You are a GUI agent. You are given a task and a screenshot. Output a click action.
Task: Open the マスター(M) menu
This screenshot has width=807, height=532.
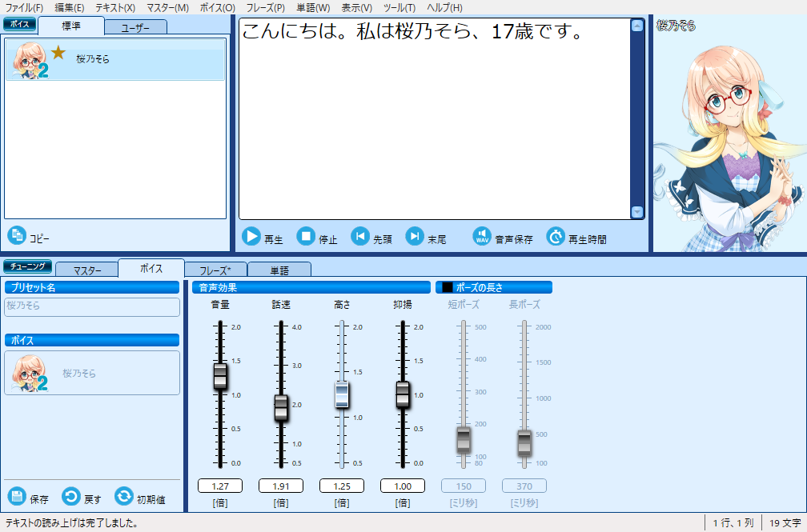pyautogui.click(x=167, y=8)
